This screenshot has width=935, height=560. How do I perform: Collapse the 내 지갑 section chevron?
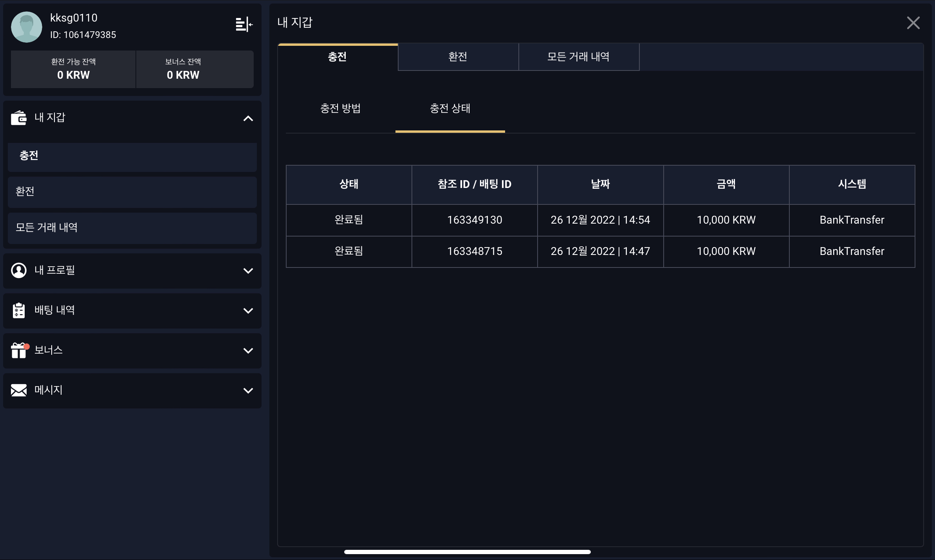coord(248,118)
